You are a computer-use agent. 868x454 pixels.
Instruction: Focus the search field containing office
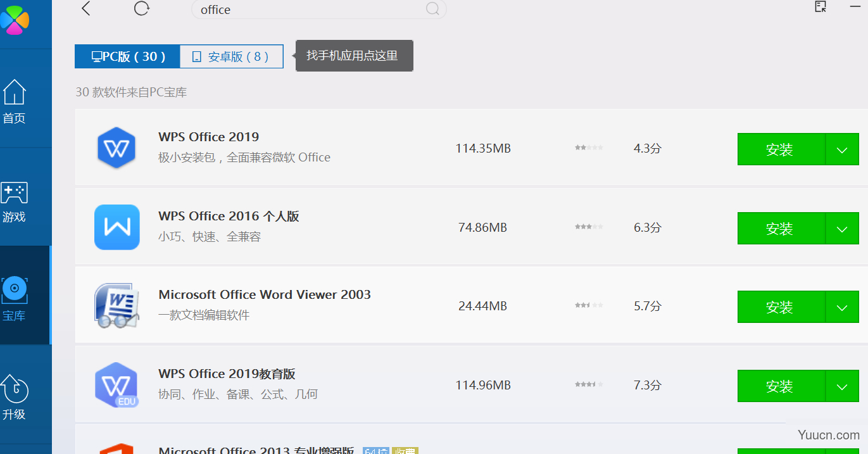pyautogui.click(x=318, y=9)
